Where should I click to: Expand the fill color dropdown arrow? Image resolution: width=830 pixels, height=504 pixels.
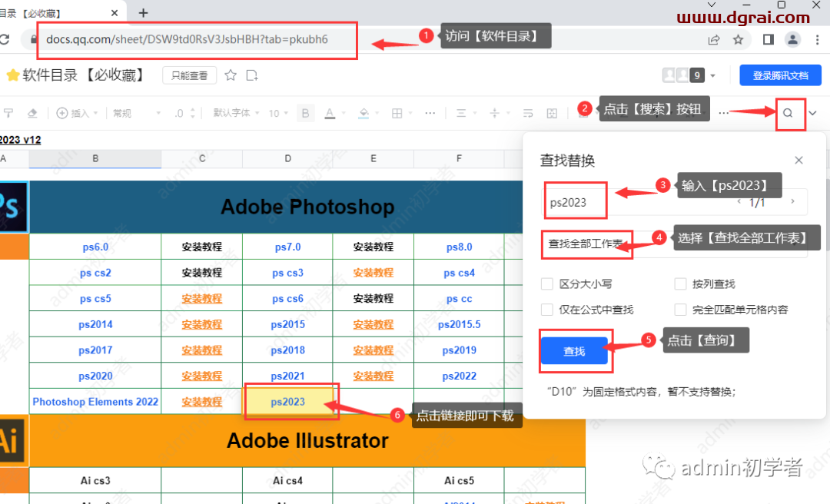(x=377, y=113)
